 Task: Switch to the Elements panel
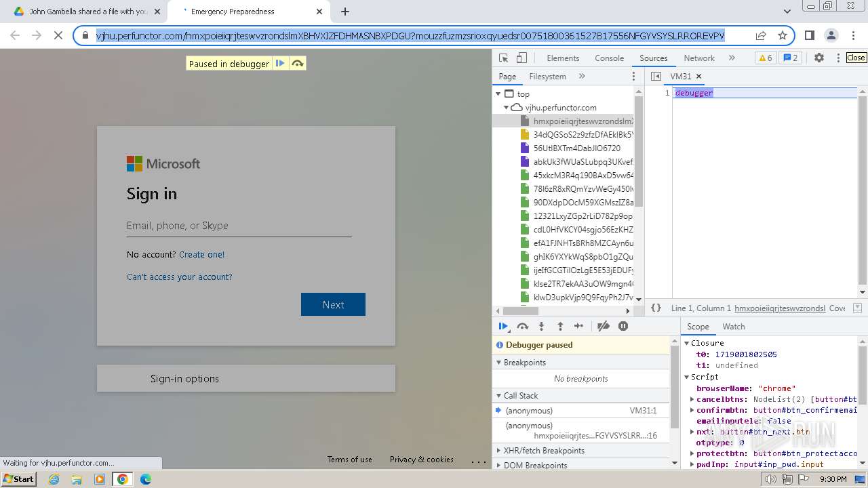[x=563, y=58]
